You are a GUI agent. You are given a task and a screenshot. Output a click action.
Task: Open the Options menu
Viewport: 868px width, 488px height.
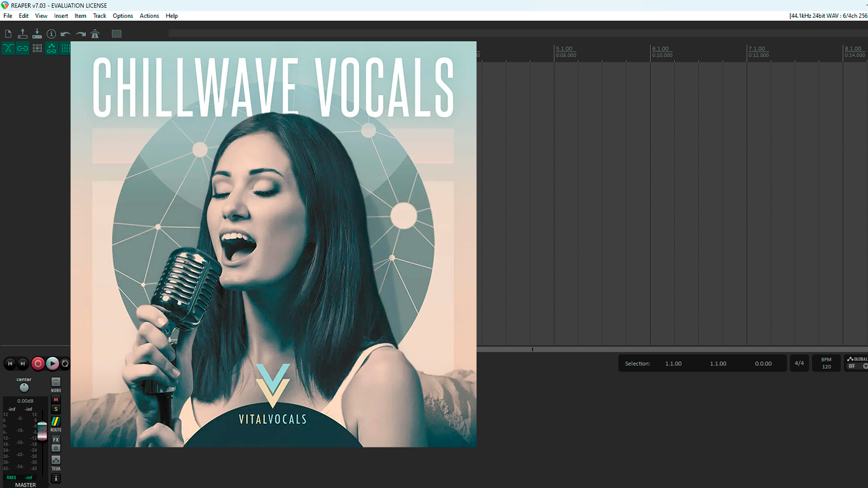click(x=123, y=16)
